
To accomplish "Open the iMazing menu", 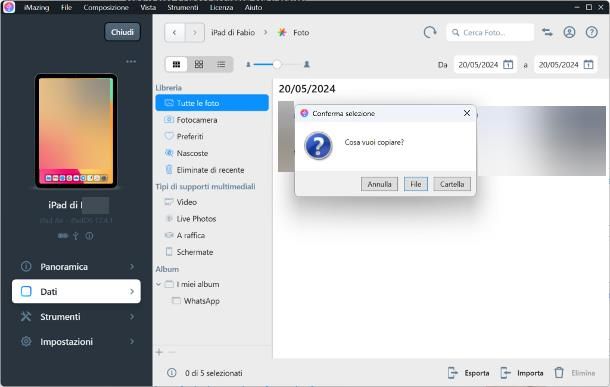I will [x=36, y=7].
